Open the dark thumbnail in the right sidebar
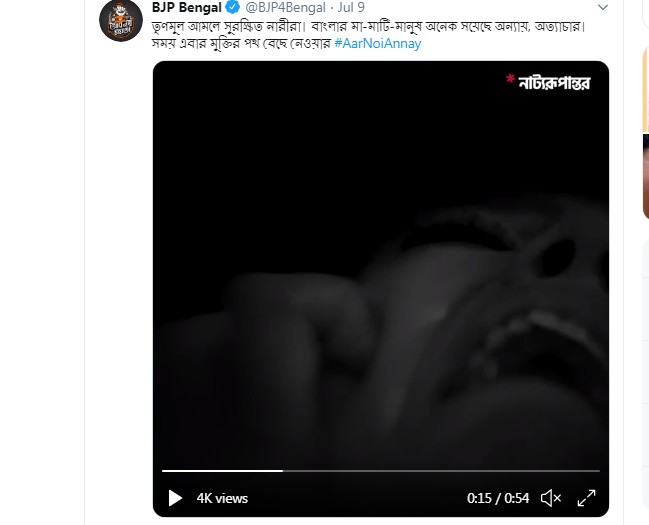This screenshot has height=525, width=649. tap(646, 176)
